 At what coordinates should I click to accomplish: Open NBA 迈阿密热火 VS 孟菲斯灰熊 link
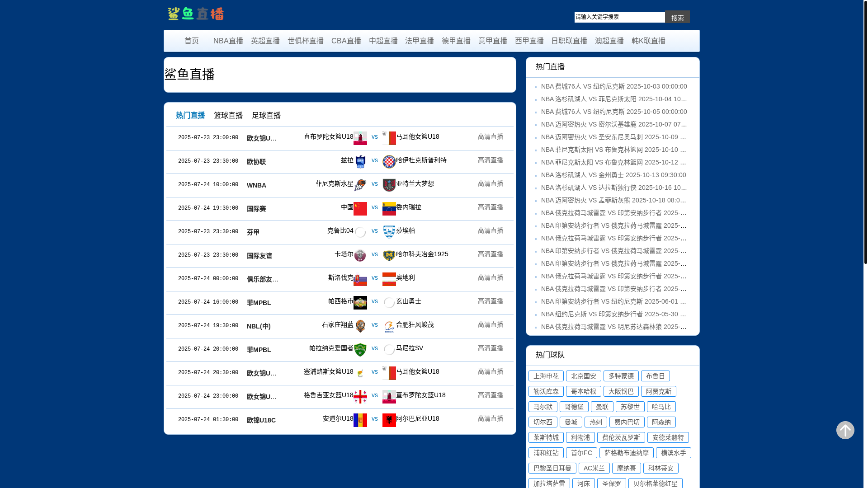pos(613,200)
